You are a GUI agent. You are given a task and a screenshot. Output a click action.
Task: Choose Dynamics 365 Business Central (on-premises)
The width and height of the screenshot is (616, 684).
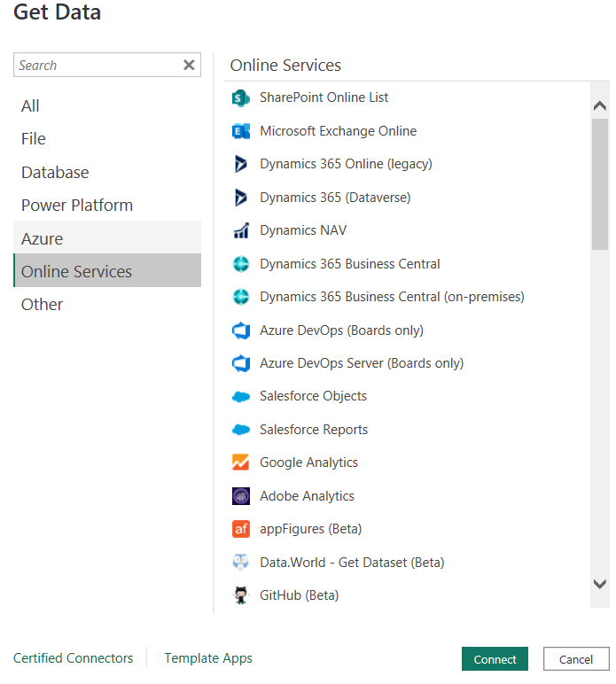tap(392, 297)
